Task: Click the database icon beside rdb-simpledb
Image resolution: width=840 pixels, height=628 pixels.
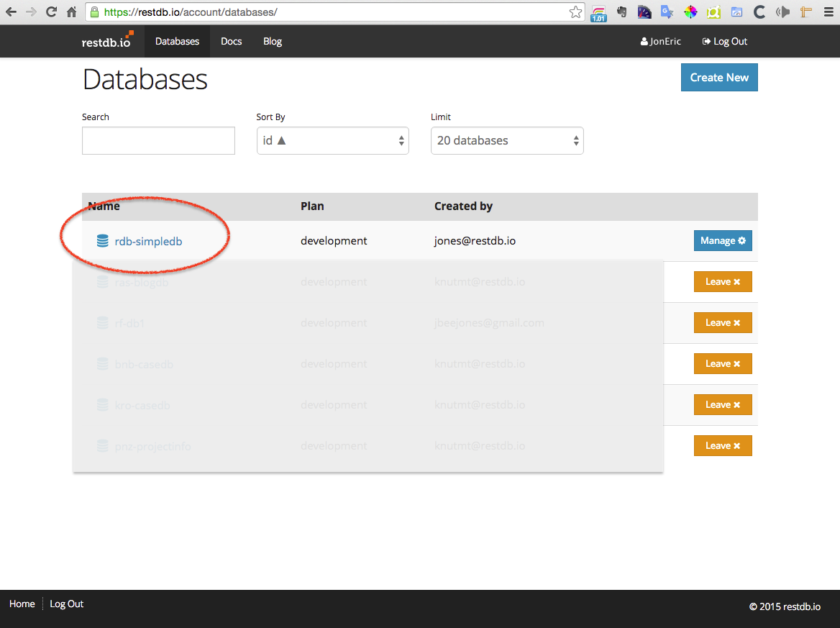Action: [102, 241]
